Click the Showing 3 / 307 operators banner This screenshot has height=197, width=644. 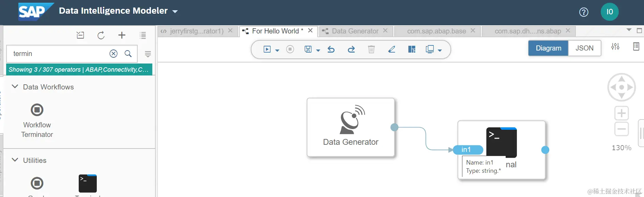79,69
